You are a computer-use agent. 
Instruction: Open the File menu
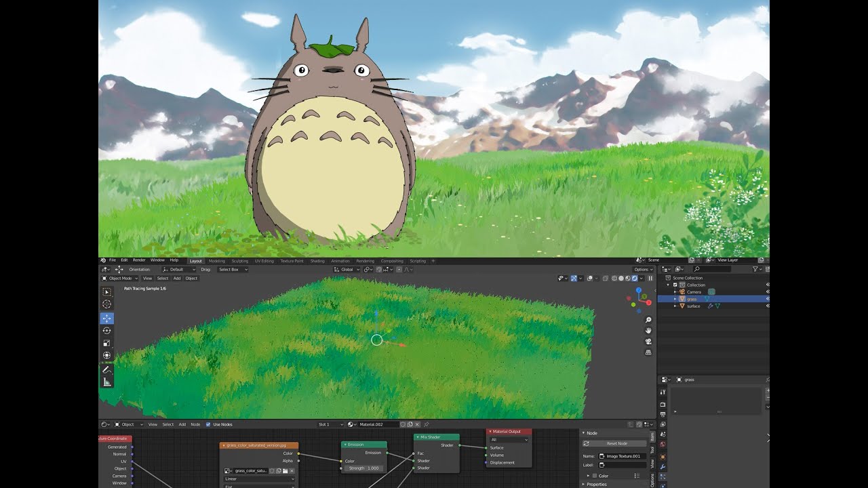[113, 260]
